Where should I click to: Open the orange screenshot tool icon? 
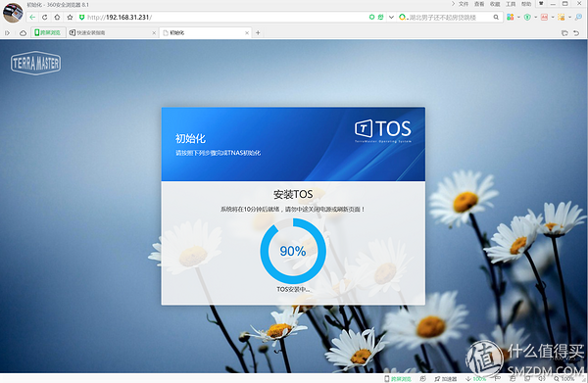coord(561,18)
